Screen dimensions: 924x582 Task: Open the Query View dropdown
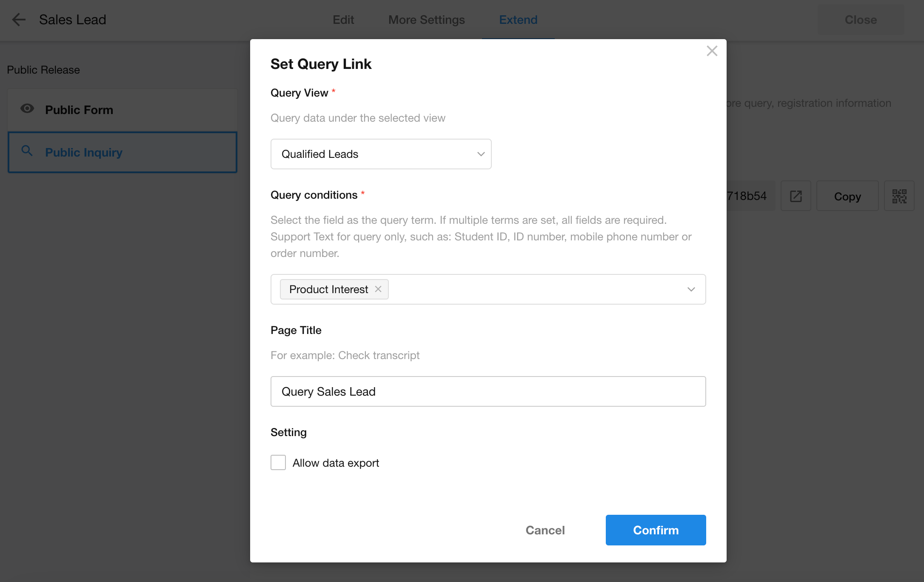380,154
